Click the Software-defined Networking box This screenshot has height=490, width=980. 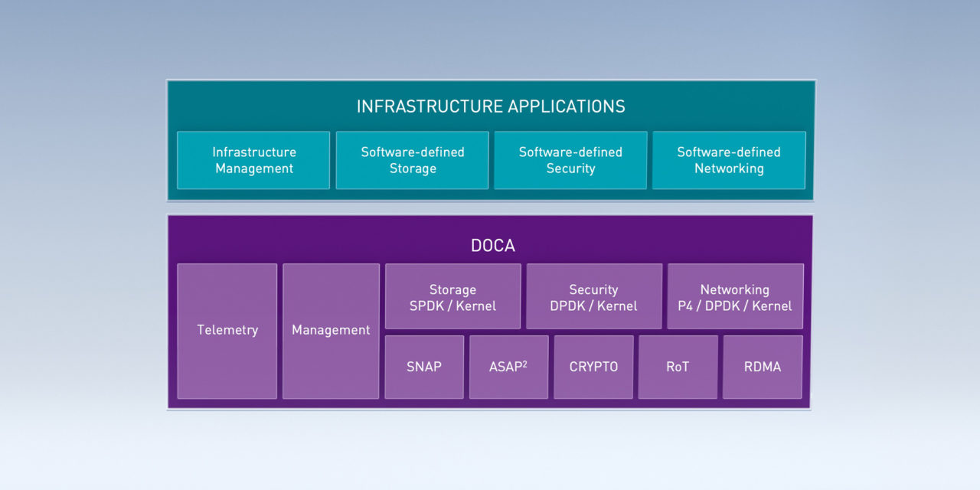(x=728, y=160)
